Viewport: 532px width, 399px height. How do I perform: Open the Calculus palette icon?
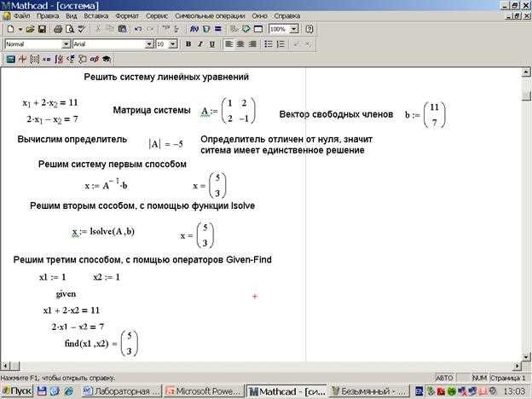coord(58,60)
